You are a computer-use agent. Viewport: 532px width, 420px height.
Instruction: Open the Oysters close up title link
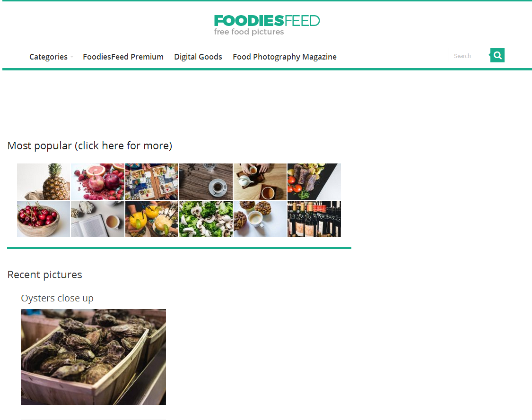coord(57,298)
